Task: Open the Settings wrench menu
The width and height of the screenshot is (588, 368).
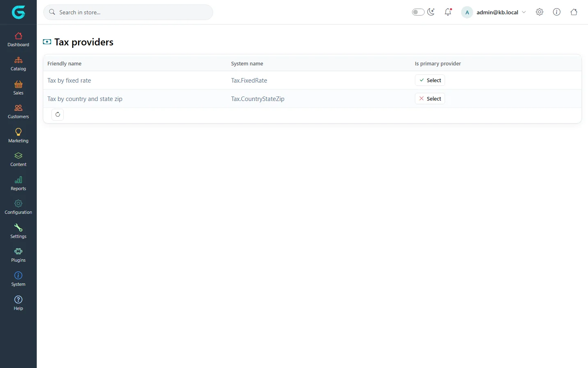Action: coord(18,231)
